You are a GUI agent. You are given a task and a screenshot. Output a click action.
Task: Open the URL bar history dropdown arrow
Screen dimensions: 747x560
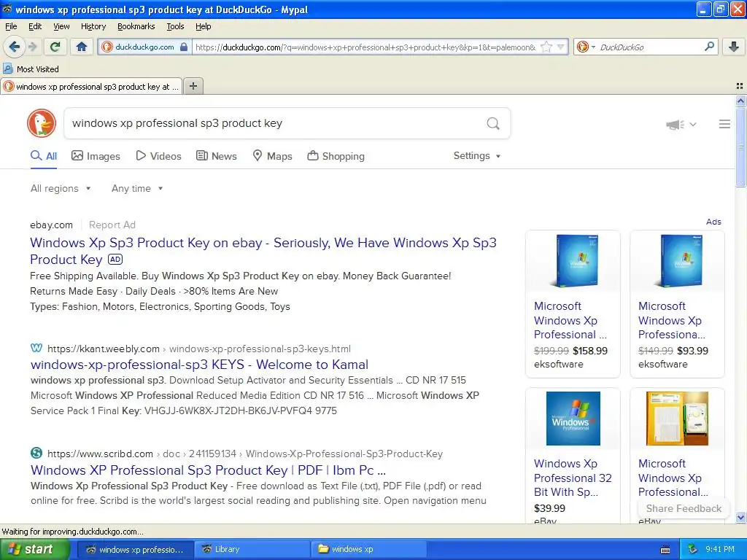click(x=561, y=47)
